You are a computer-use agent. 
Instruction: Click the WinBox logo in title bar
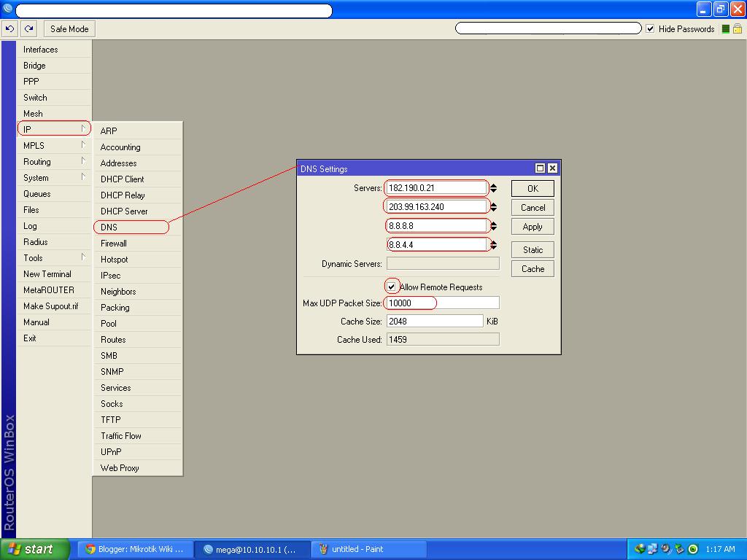click(x=7, y=9)
